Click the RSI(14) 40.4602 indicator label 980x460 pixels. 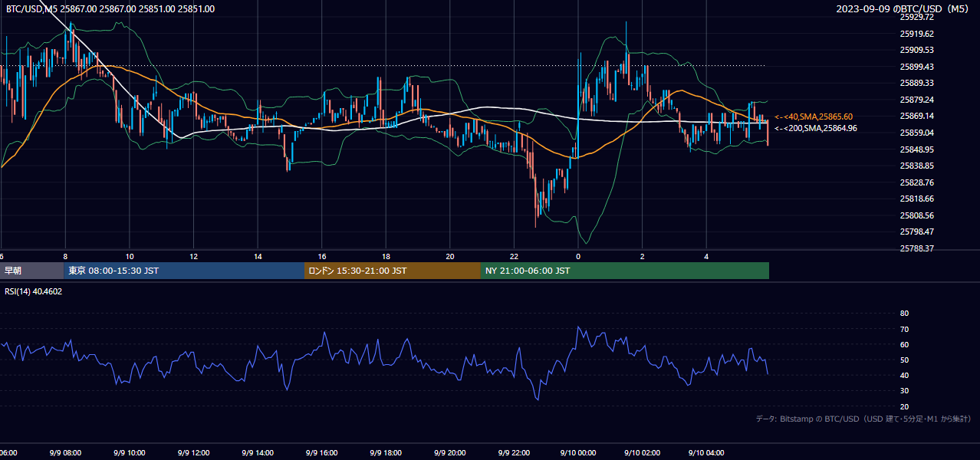tap(33, 291)
